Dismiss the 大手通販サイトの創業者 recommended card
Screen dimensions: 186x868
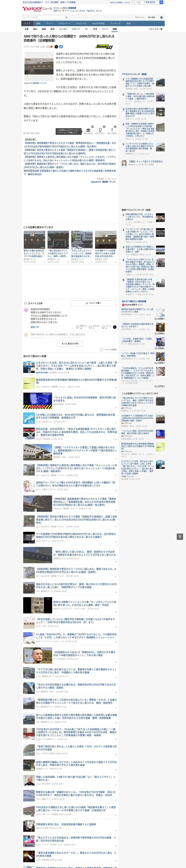click(115, 262)
